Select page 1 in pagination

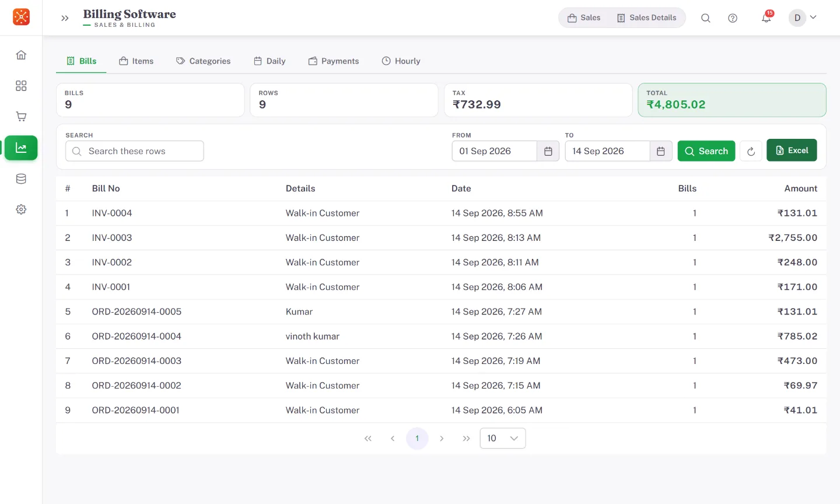coord(417,439)
